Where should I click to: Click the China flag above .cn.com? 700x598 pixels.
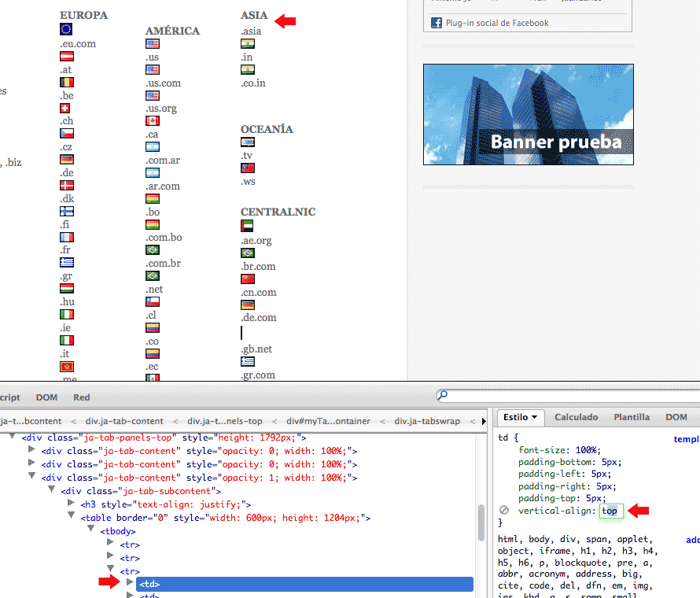247,279
